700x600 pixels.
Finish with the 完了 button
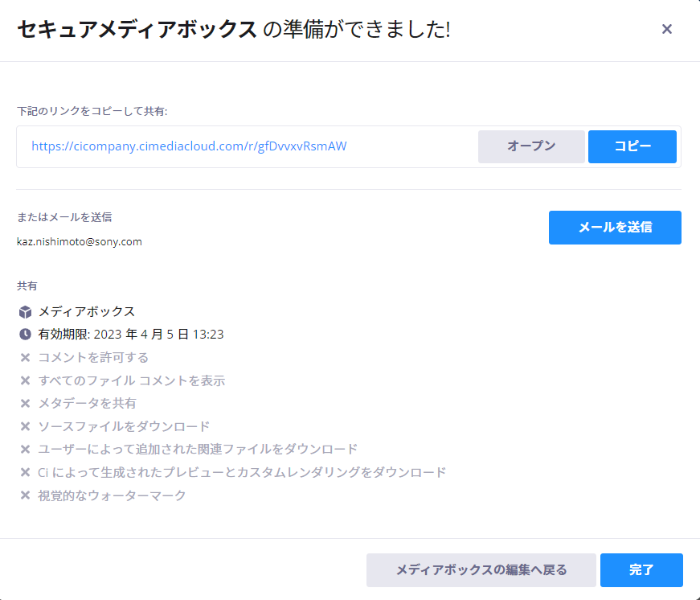coord(641,570)
